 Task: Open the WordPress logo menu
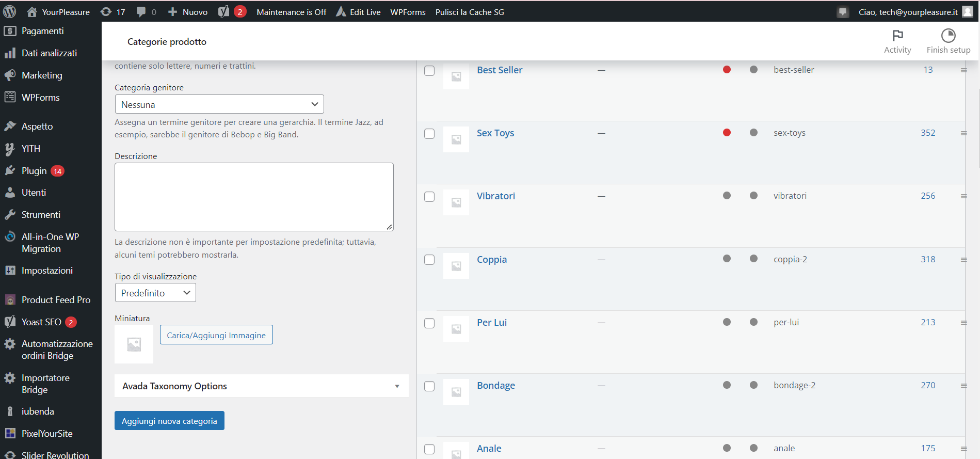(x=10, y=11)
